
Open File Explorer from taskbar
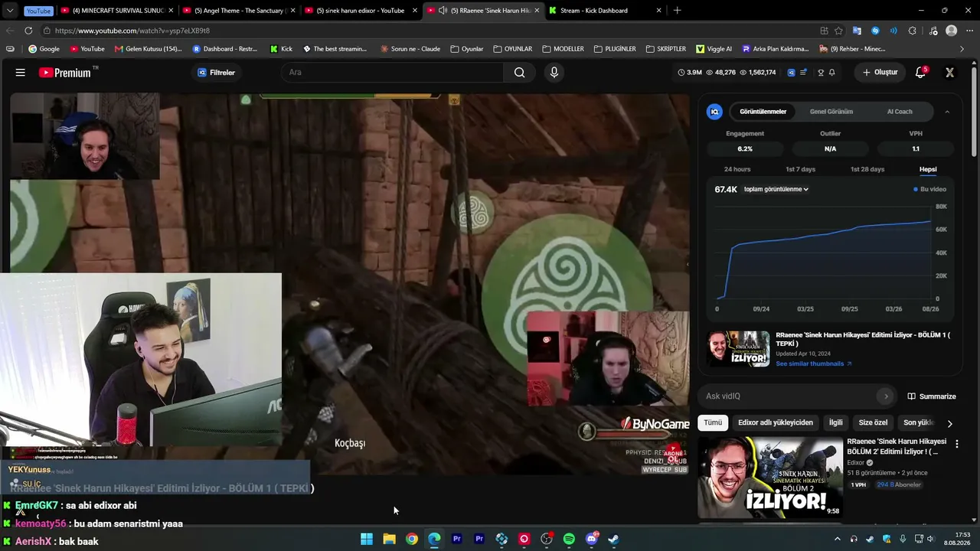point(389,539)
